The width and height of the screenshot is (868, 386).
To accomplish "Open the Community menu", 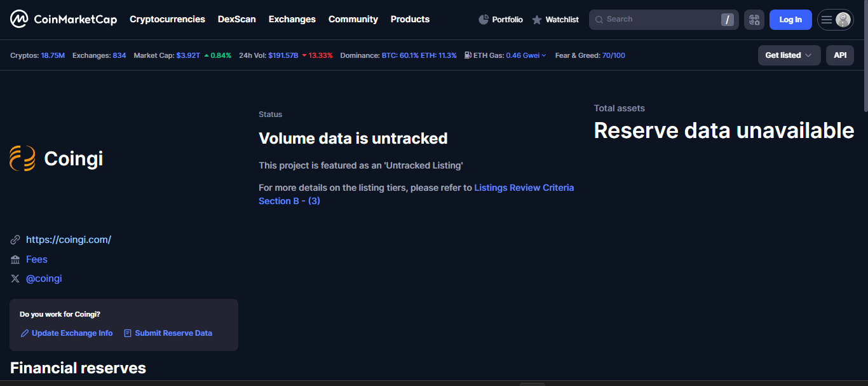I will [353, 19].
